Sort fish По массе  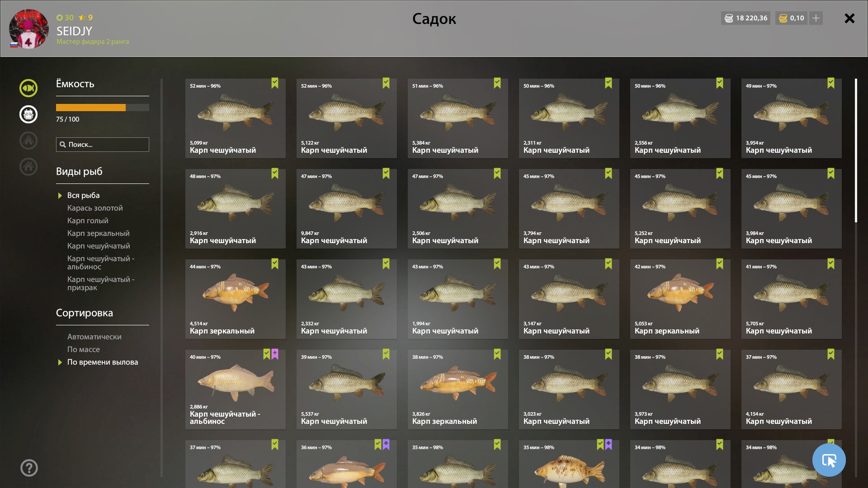click(x=84, y=349)
